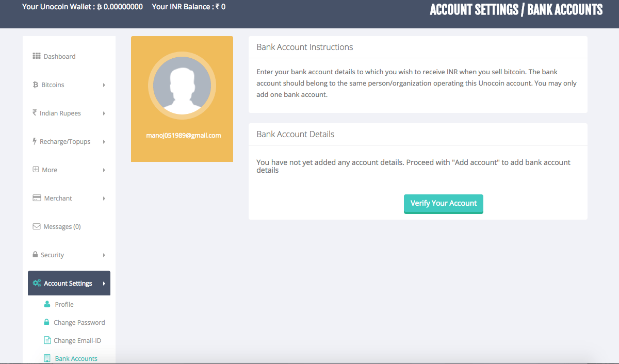
Task: Expand the Indian Rupees submenu arrow
Action: (x=104, y=113)
